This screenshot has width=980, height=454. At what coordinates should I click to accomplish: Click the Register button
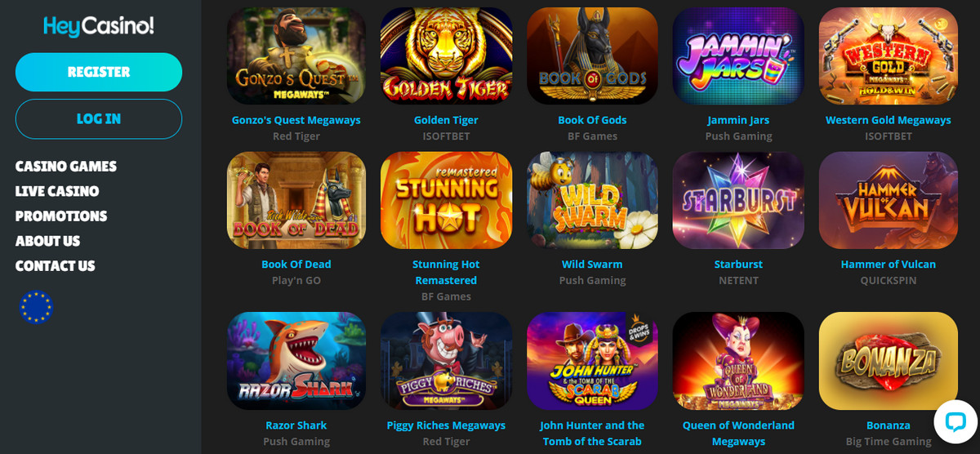click(99, 72)
